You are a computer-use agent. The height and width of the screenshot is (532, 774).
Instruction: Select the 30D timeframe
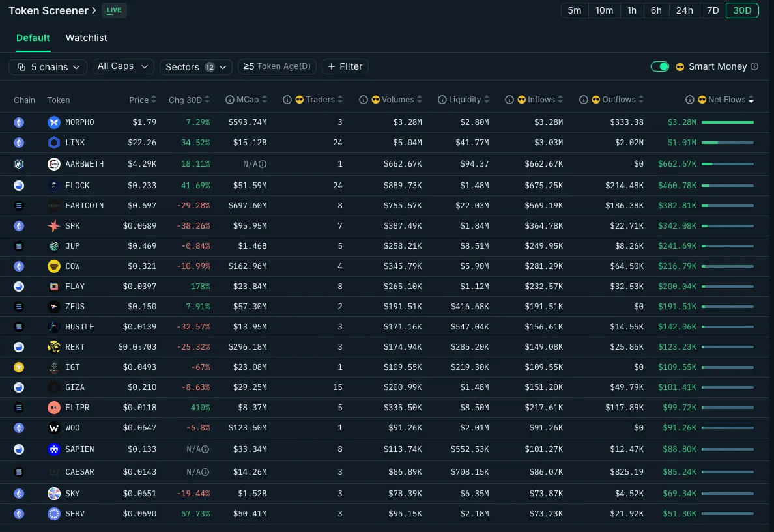pyautogui.click(x=742, y=10)
